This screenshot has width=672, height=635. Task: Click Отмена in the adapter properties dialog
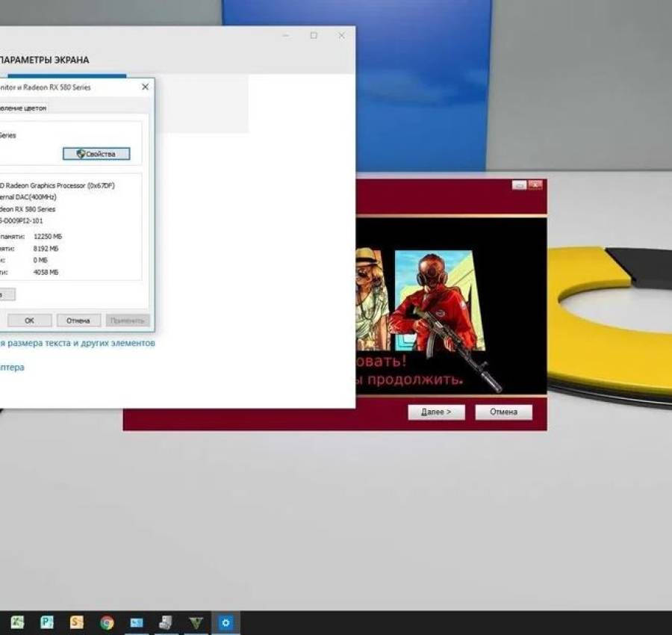click(78, 320)
